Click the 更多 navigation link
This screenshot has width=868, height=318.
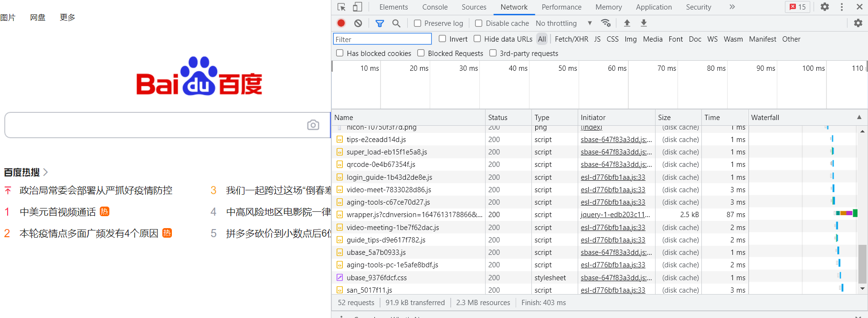(67, 18)
